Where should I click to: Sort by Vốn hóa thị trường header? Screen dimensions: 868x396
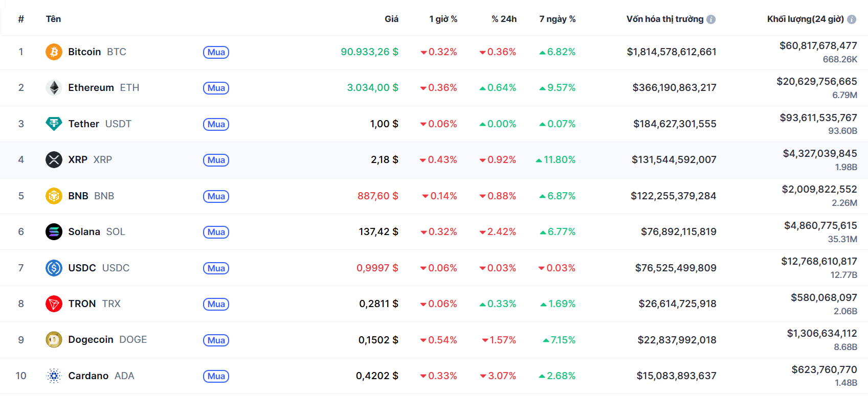(664, 19)
